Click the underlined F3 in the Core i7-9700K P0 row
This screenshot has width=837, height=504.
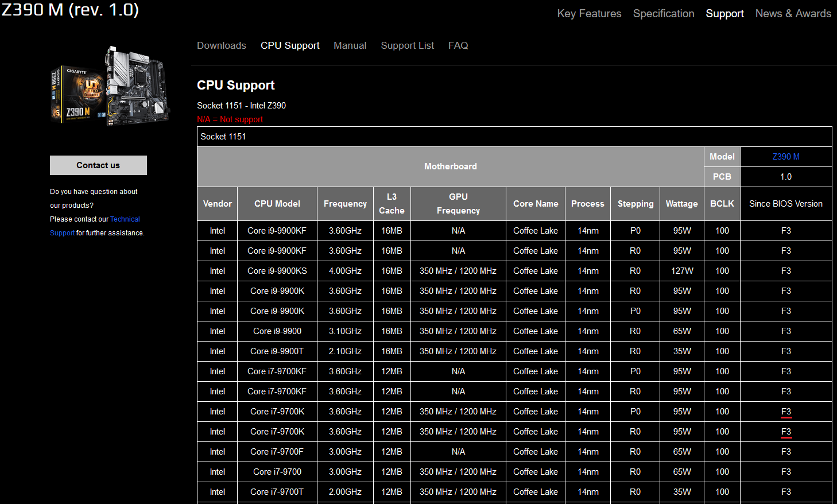point(786,412)
